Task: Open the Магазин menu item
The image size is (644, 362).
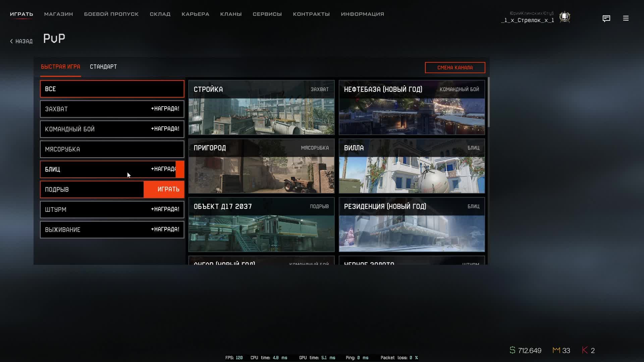Action: click(58, 14)
